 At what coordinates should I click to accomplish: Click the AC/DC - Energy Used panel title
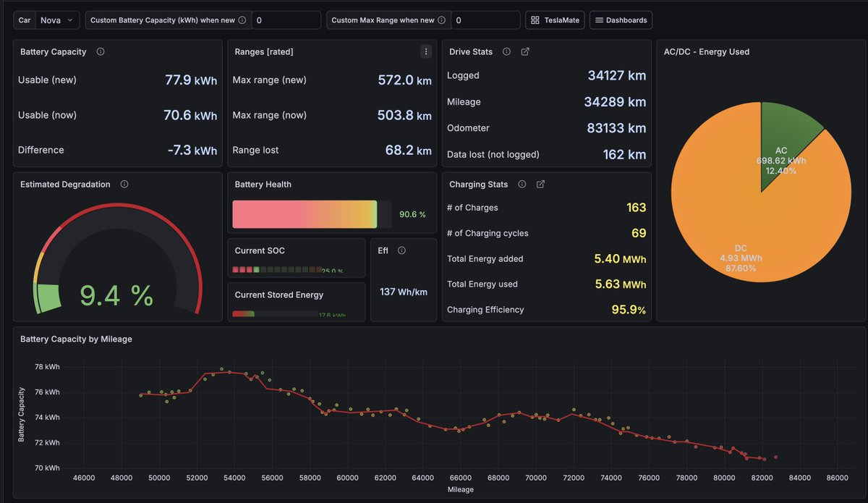[x=707, y=51]
